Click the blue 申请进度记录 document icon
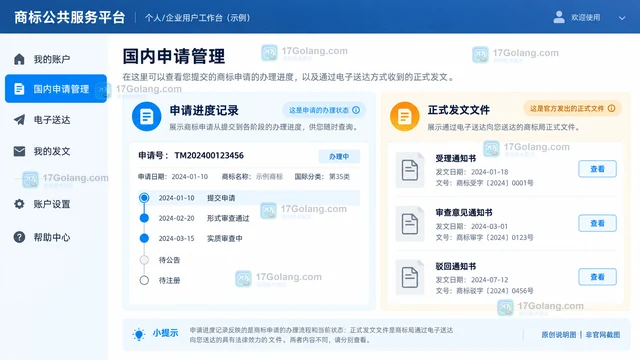The height and width of the screenshot is (360, 640). click(x=147, y=116)
